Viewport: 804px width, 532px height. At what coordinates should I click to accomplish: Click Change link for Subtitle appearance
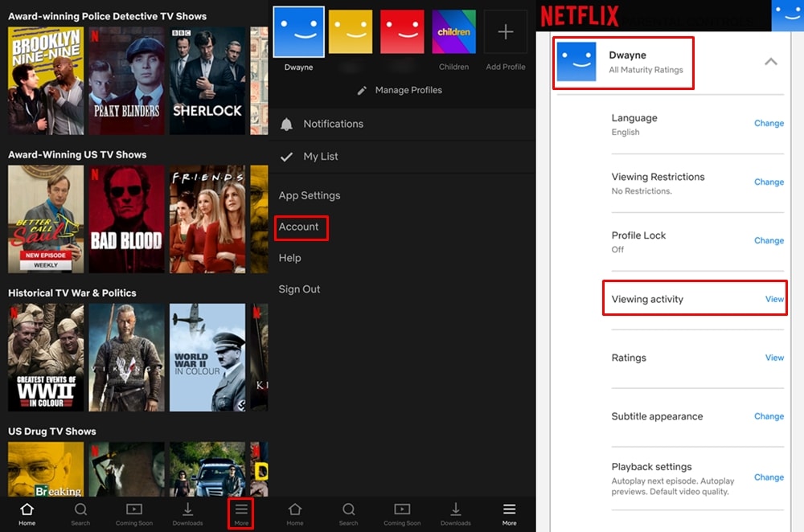769,416
